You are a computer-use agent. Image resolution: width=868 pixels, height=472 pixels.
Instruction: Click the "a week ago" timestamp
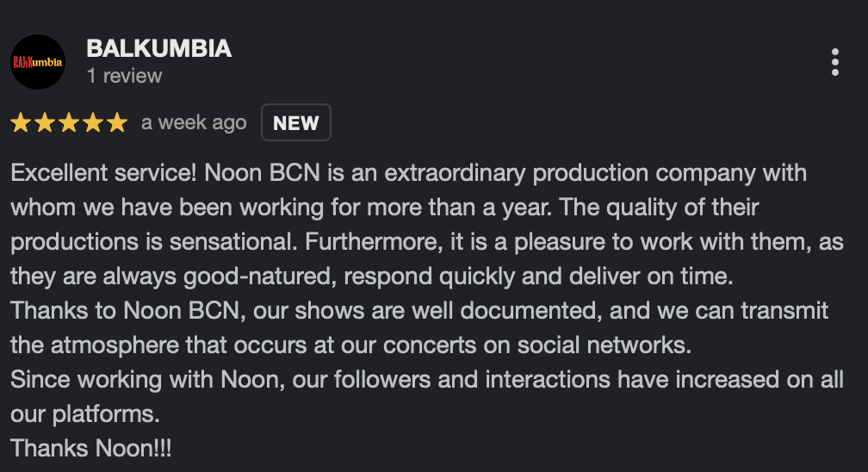[x=194, y=123]
